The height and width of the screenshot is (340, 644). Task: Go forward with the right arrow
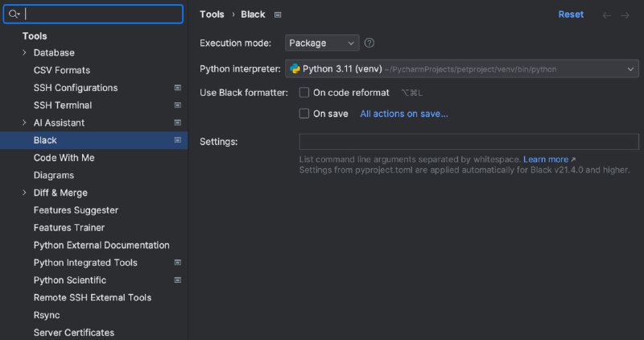pyautogui.click(x=625, y=15)
